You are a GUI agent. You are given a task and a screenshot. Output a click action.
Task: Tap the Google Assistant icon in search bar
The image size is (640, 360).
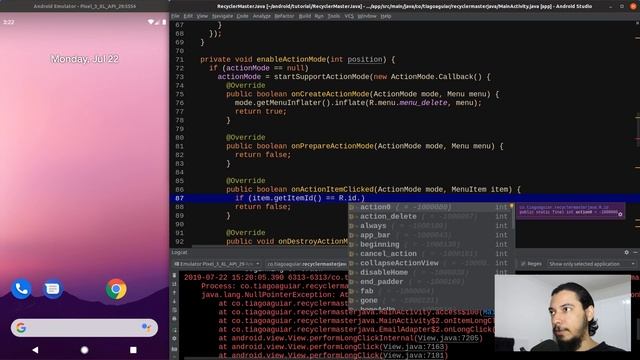146,327
